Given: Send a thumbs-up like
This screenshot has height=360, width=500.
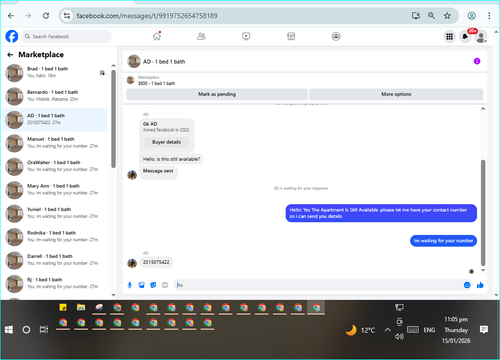Looking at the screenshot, I should point(480,285).
